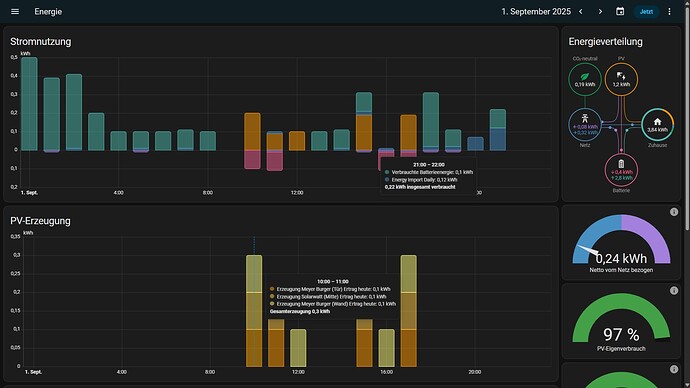Show info for Netto vom Netz bezogen gauge

click(x=674, y=212)
